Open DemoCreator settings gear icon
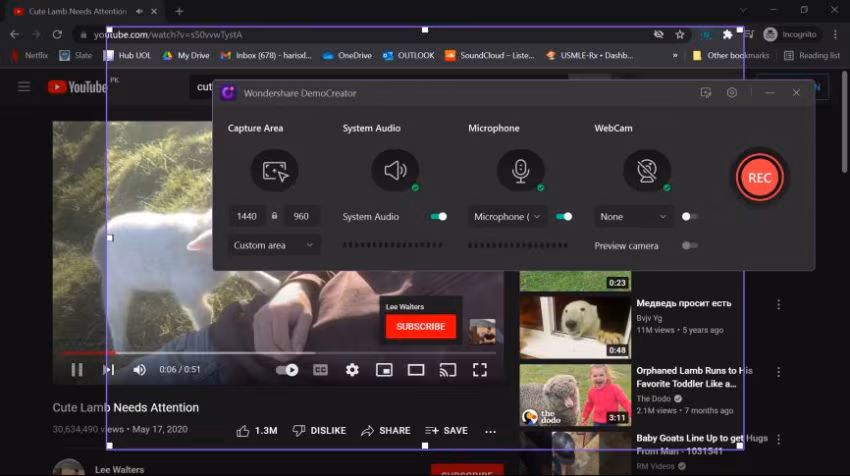The height and width of the screenshot is (476, 850). 732,93
